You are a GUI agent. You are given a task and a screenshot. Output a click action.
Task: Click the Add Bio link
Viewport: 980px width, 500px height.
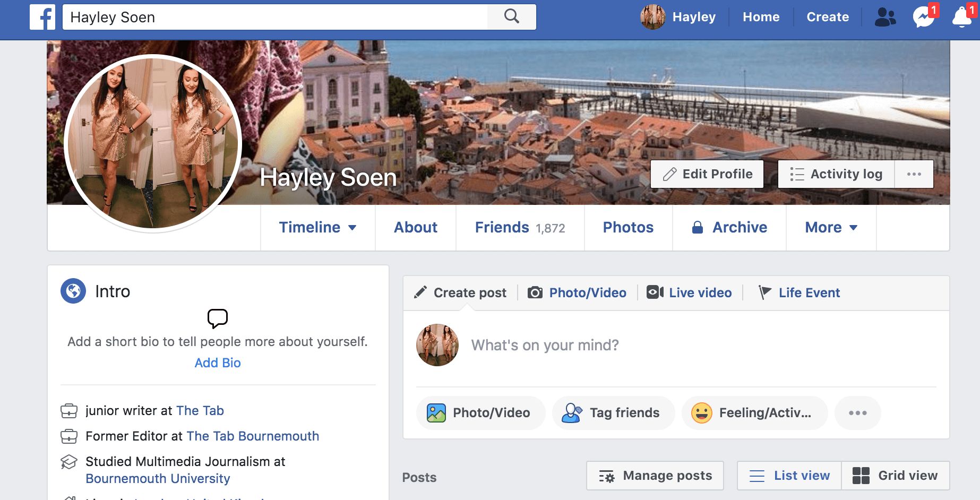(218, 363)
